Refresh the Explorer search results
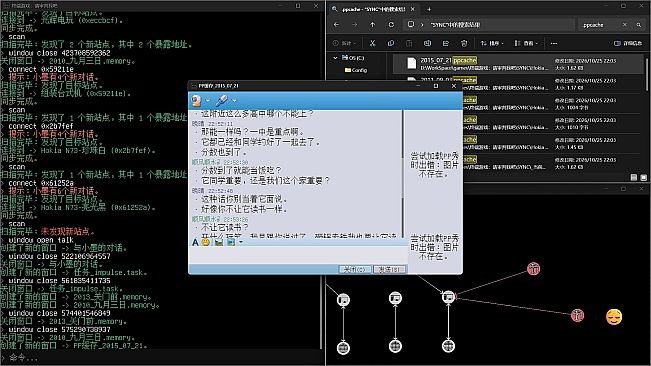 point(391,24)
